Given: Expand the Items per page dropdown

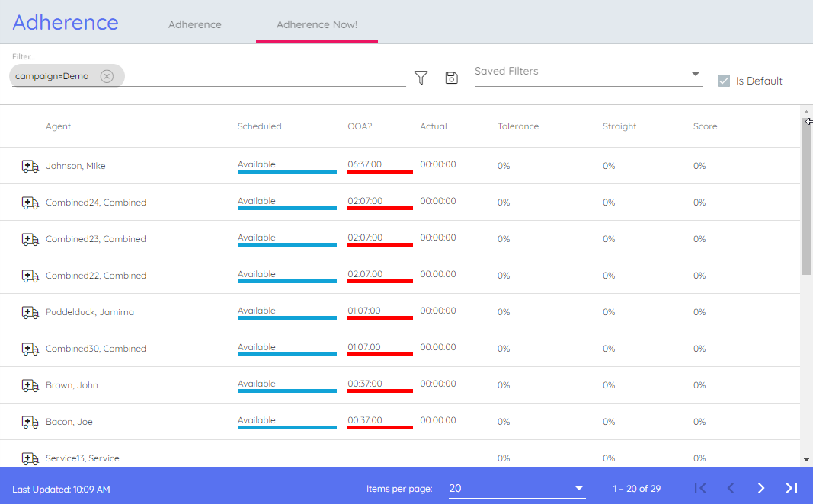Looking at the screenshot, I should [517, 488].
